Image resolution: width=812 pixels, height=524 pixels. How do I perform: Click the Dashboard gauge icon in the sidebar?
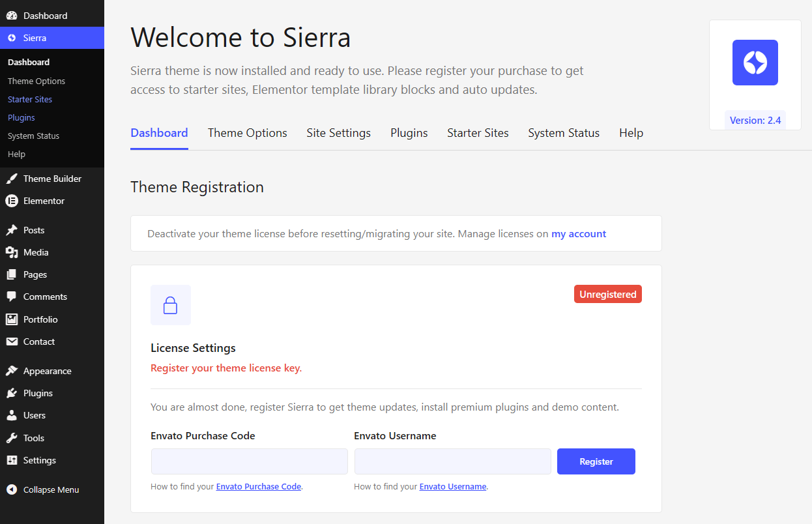(12, 16)
